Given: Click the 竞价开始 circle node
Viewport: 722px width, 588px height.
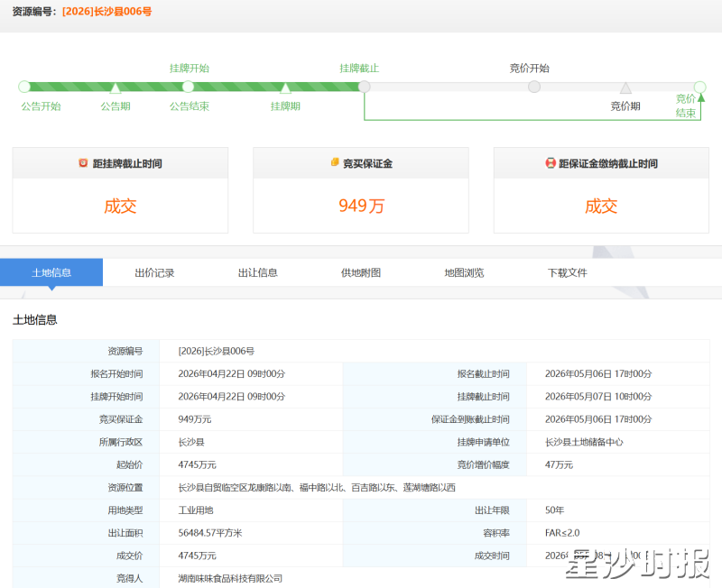Looking at the screenshot, I should [534, 87].
